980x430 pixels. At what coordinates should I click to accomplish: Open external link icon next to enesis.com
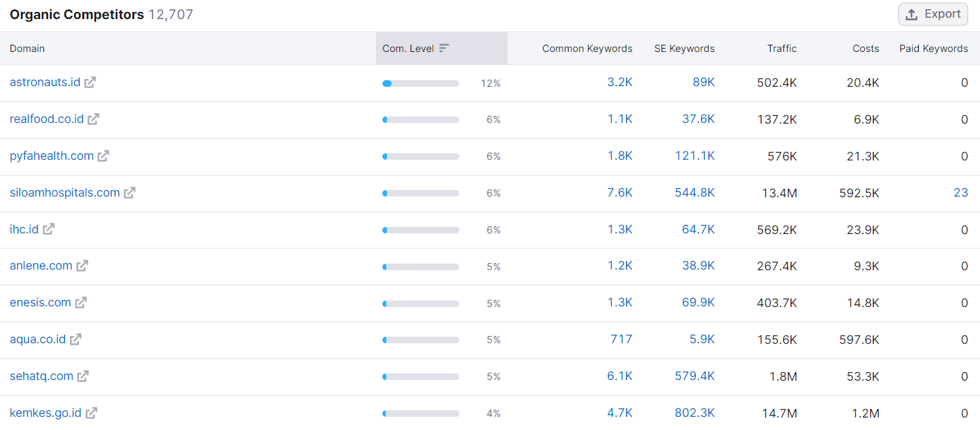click(81, 302)
